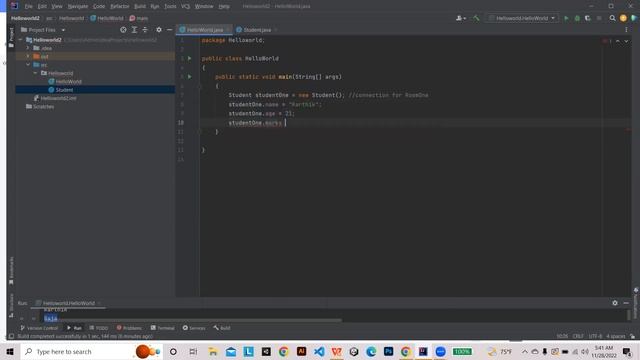
Task: Open the Build tool window
Action: pos(222,328)
